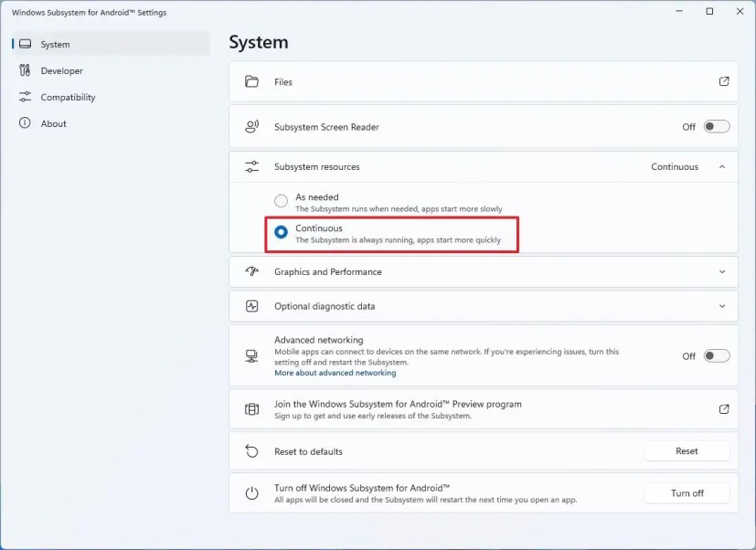Click the power icon next to Turn off setting
The width and height of the screenshot is (756, 550).
[x=252, y=492]
